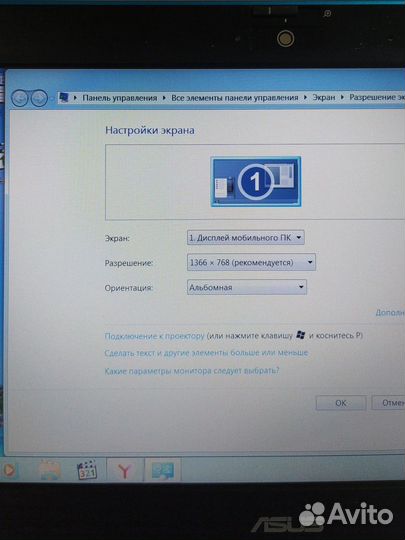Screen dimensions: 405x540
Task: Open the Экран display dropdown
Action: tap(246, 238)
